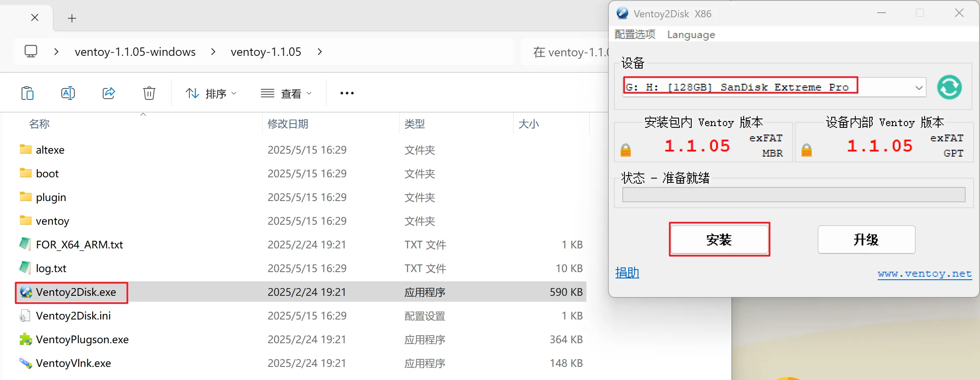Click the lock icon under device Ventoy version
This screenshot has height=380, width=980.
807,150
